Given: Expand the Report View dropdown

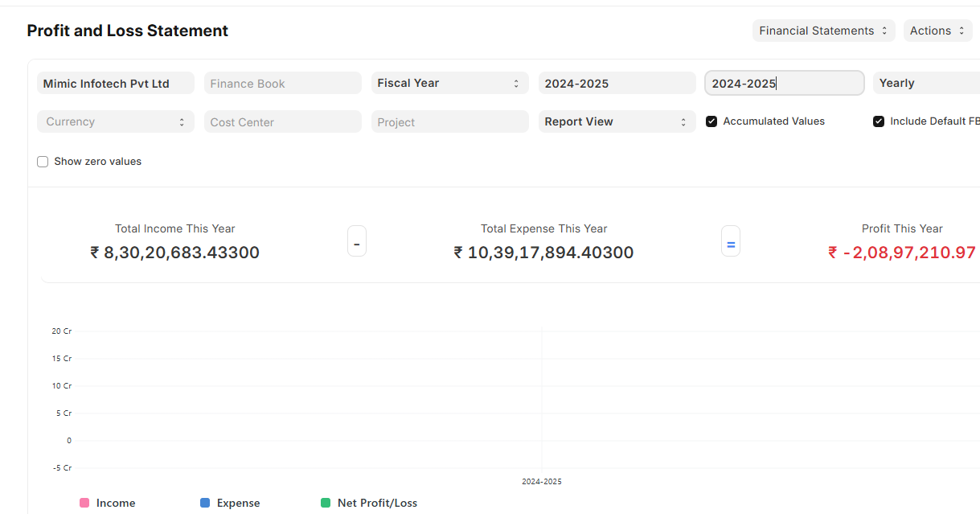Looking at the screenshot, I should click(x=617, y=121).
